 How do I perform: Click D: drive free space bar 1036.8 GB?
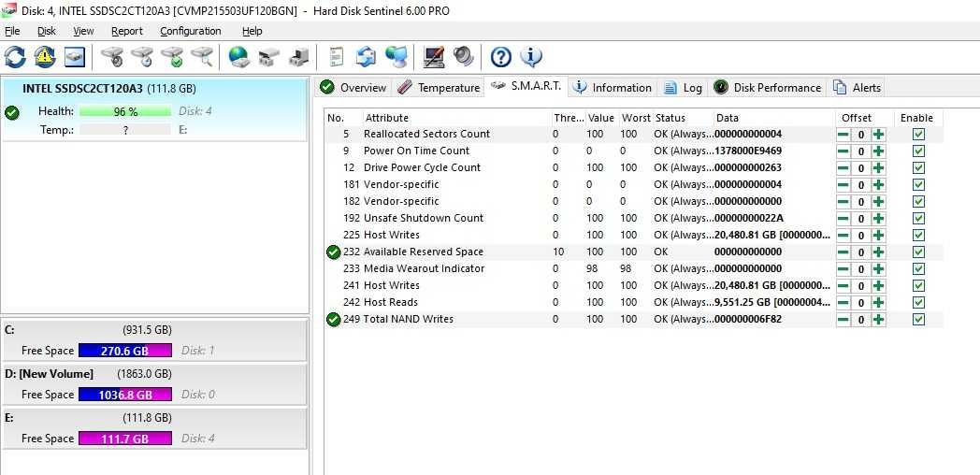pyautogui.click(x=125, y=395)
